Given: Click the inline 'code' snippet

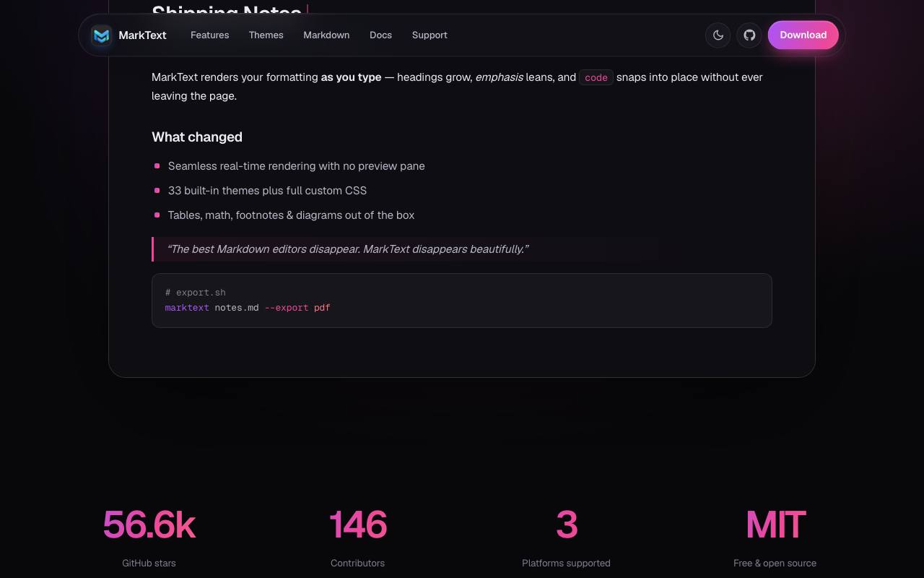Looking at the screenshot, I should pyautogui.click(x=596, y=77).
